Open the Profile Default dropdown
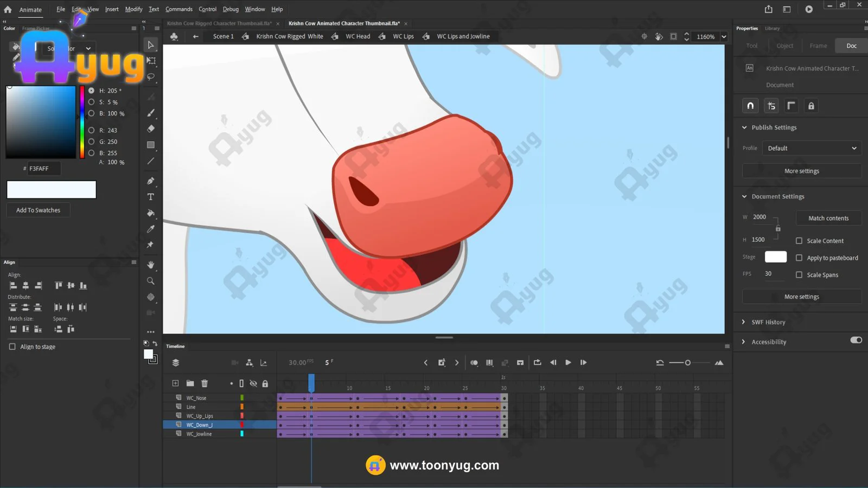The image size is (868, 488). (811, 148)
